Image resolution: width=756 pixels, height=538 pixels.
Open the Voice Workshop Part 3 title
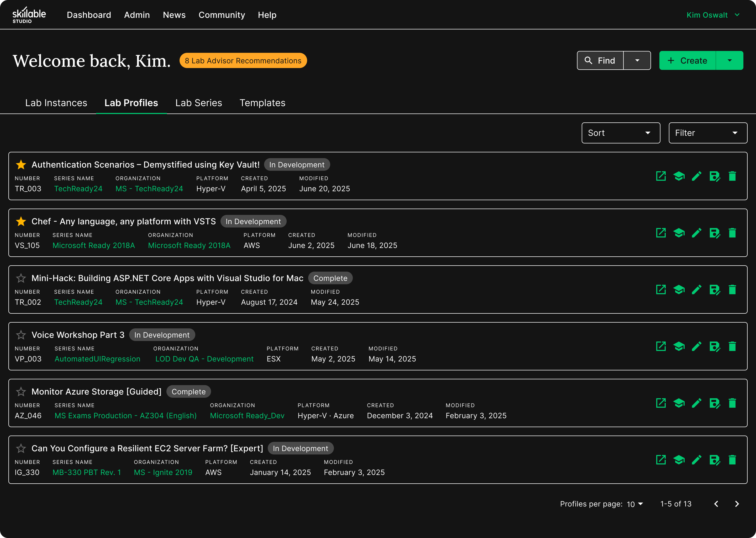coord(78,335)
